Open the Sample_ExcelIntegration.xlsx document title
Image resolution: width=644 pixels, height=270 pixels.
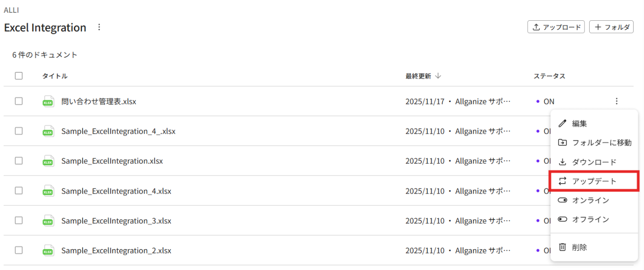(112, 161)
